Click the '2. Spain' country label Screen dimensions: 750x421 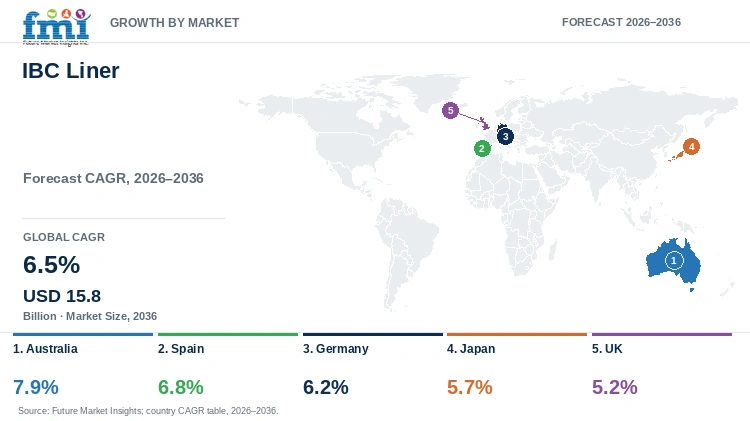181,349
